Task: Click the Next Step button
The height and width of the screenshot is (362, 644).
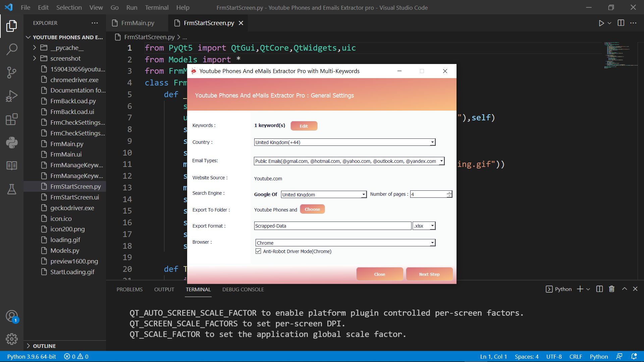Action: pos(429,274)
